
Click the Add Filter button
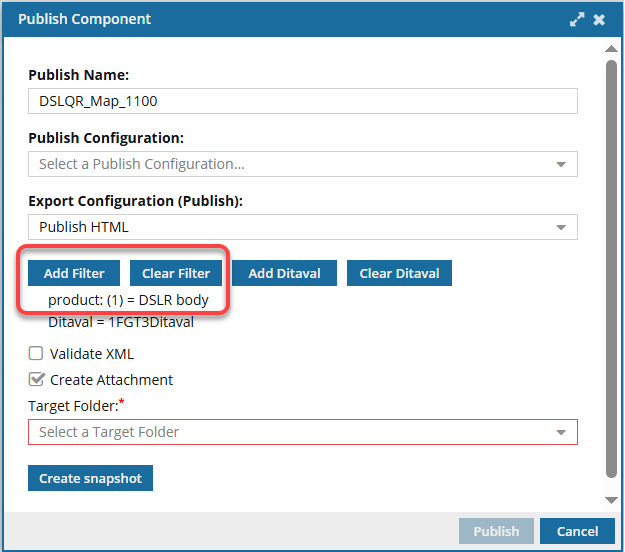click(x=74, y=274)
